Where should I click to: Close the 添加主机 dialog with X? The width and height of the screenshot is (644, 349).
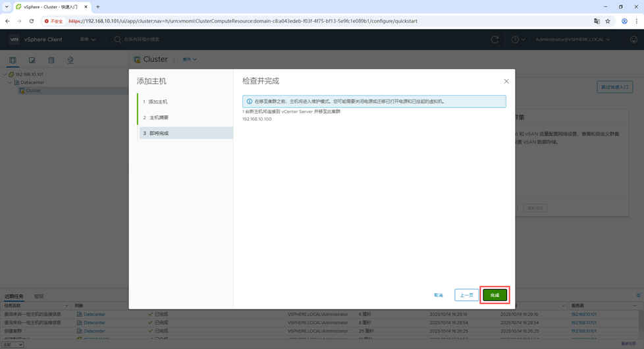506,81
